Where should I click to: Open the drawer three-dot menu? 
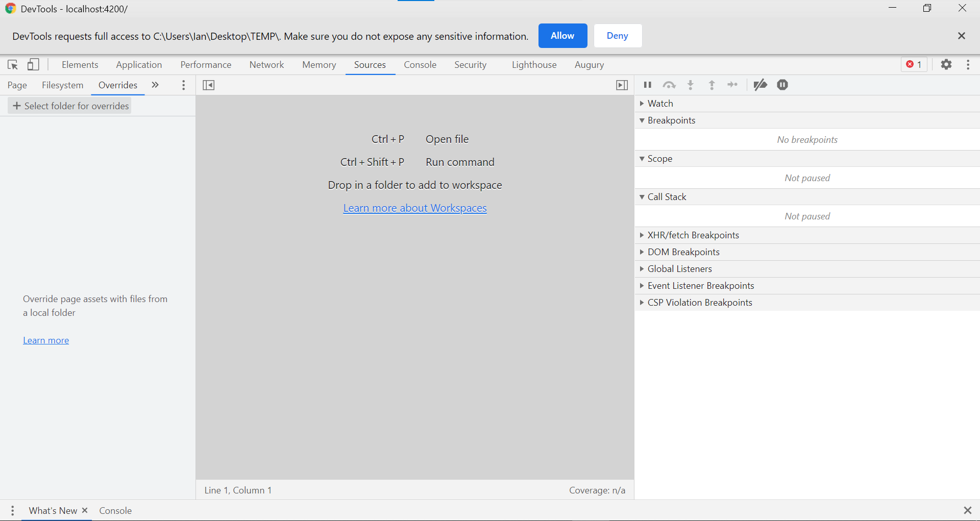13,510
